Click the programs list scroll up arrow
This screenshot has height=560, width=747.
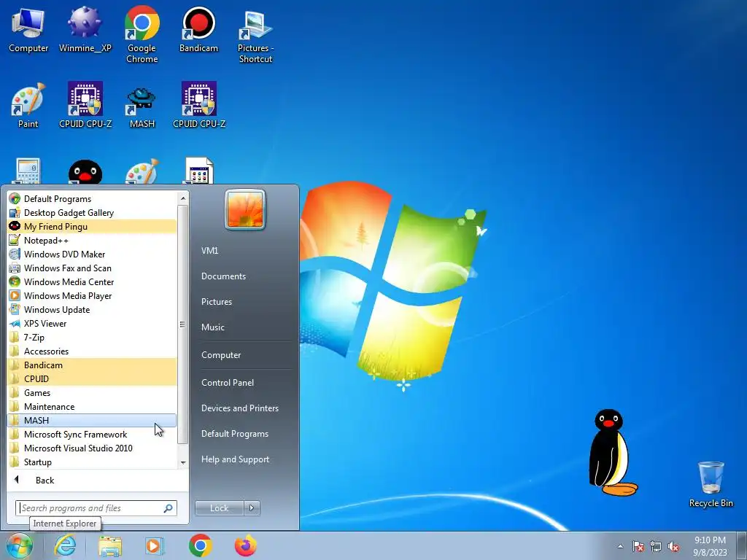pyautogui.click(x=183, y=198)
